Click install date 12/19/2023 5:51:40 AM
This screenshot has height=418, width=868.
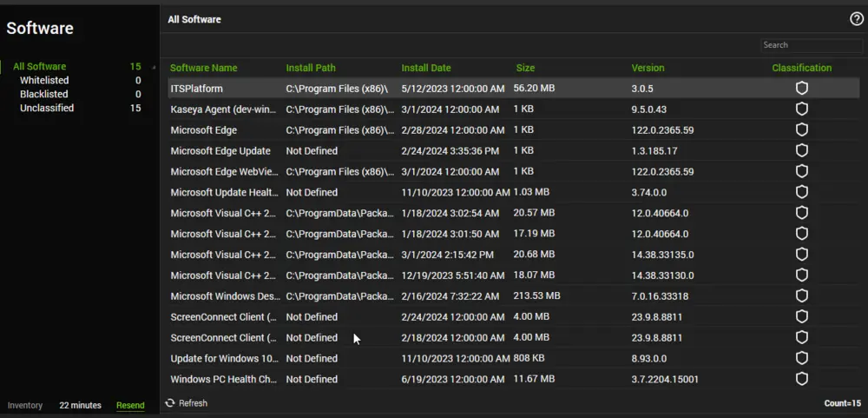click(x=453, y=275)
